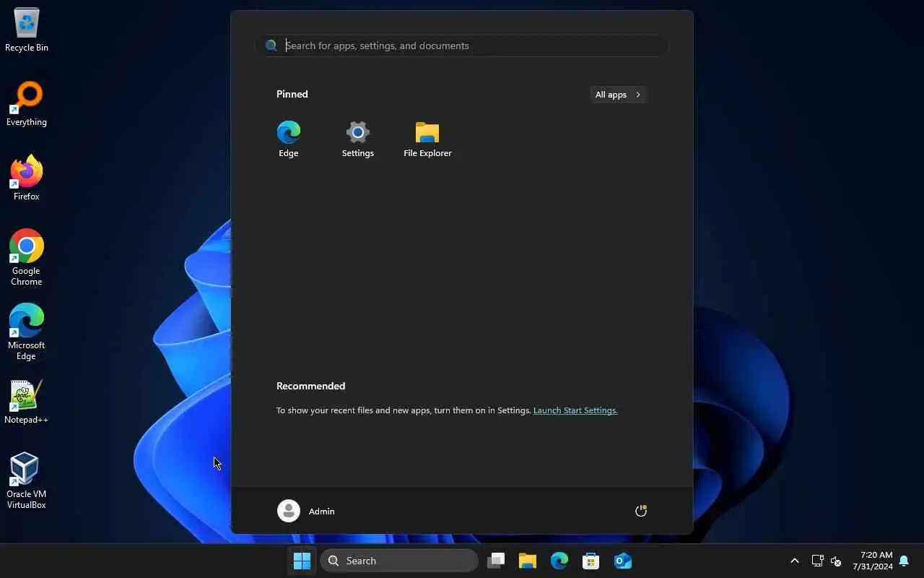Open the Admin user account menu

pyautogui.click(x=306, y=511)
